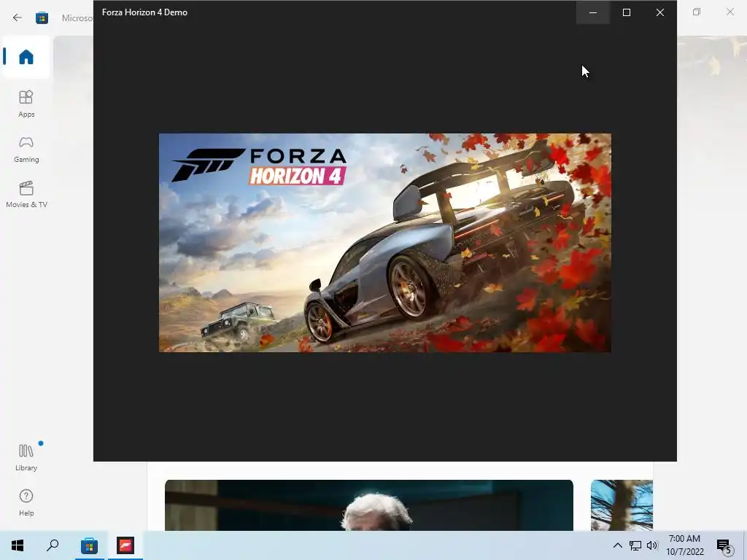This screenshot has height=560, width=747.
Task: Switch to Forza Horizon 4 taskbar icon
Action: point(125,545)
